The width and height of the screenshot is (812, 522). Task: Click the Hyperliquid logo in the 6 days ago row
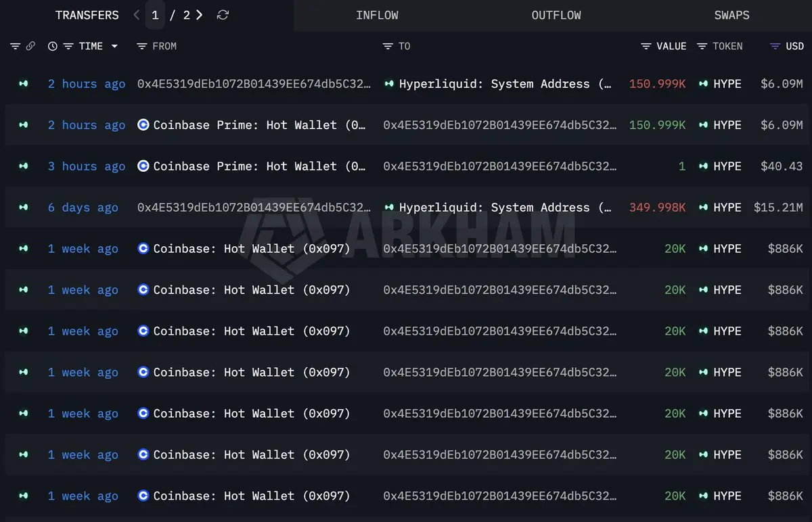(x=389, y=208)
